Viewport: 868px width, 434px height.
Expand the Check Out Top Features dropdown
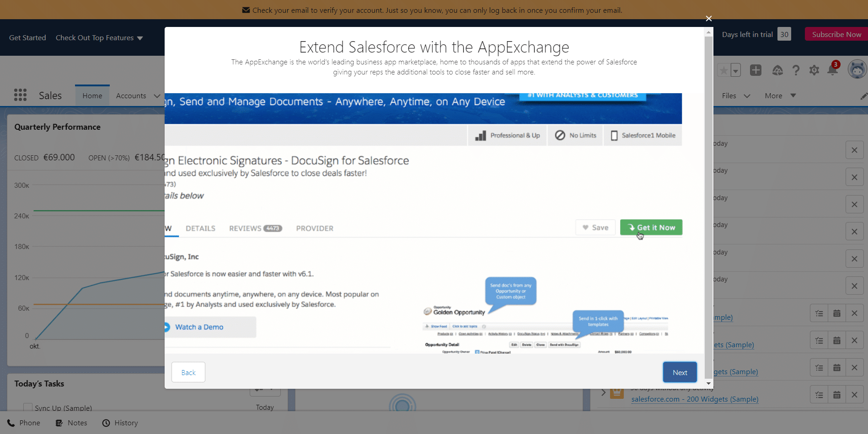(99, 38)
